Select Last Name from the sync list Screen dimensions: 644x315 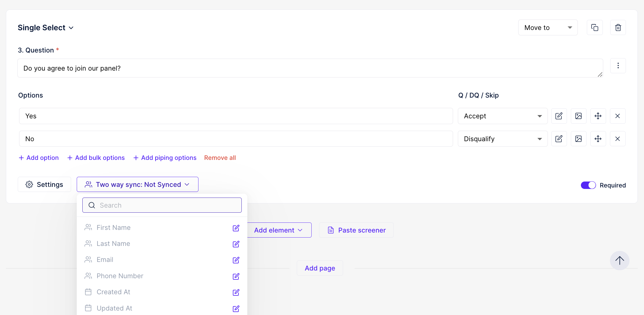click(162, 244)
